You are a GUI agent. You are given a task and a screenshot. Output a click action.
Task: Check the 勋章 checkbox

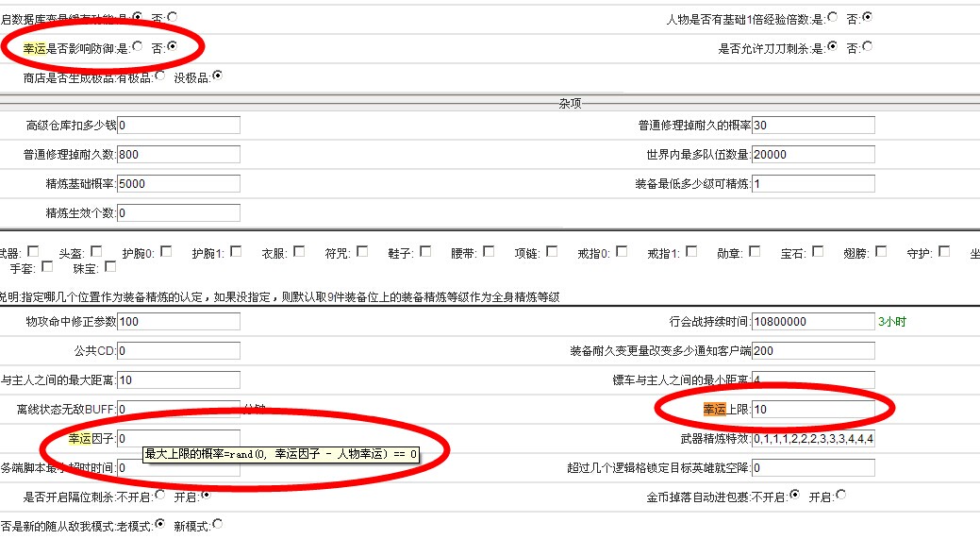[755, 251]
